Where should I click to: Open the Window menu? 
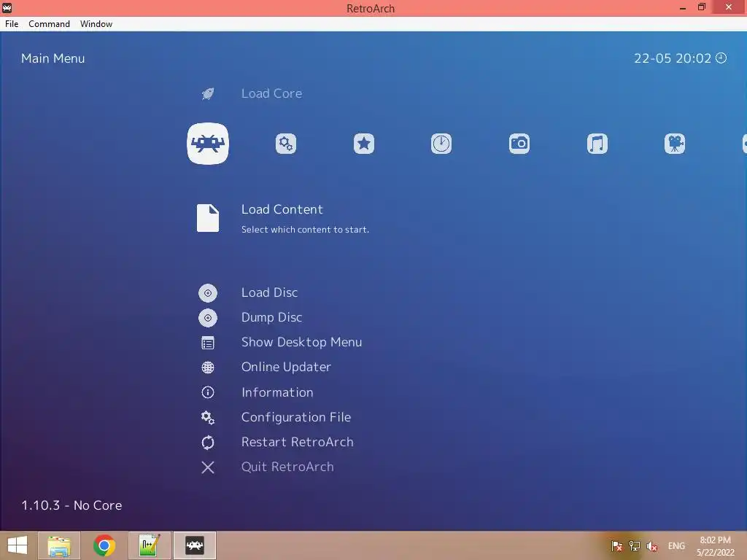click(x=96, y=24)
